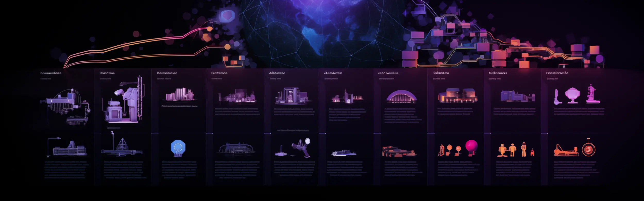644x201 pixels.
Task: Click the pyramid tower on a flat platform
Action: [x=122, y=147]
